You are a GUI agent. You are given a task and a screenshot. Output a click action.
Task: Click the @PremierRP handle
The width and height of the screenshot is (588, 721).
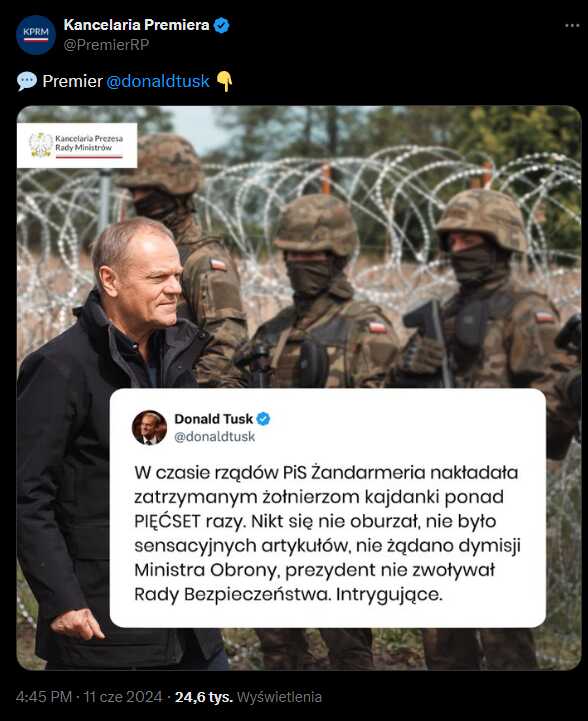pyautogui.click(x=106, y=45)
